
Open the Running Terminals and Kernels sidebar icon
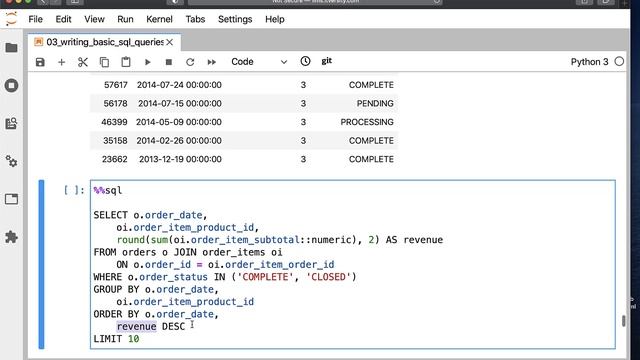(11, 86)
